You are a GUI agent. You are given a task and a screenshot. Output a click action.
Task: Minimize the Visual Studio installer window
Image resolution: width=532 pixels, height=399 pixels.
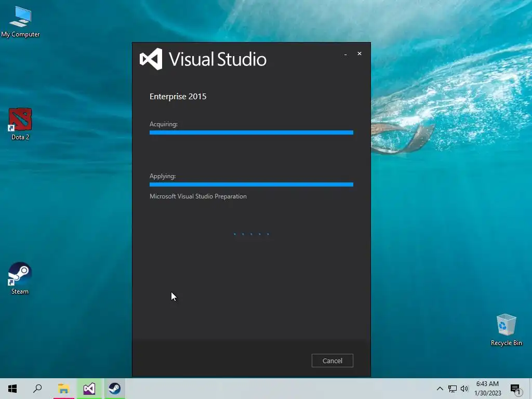(x=345, y=54)
